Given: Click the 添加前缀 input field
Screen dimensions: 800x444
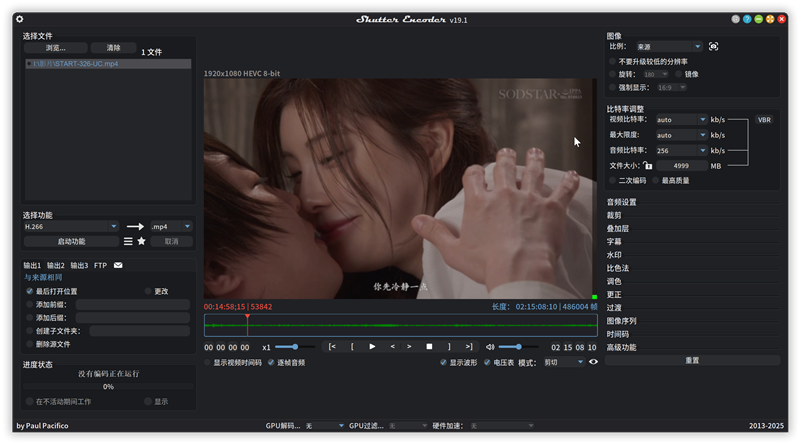Looking at the screenshot, I should tap(133, 305).
